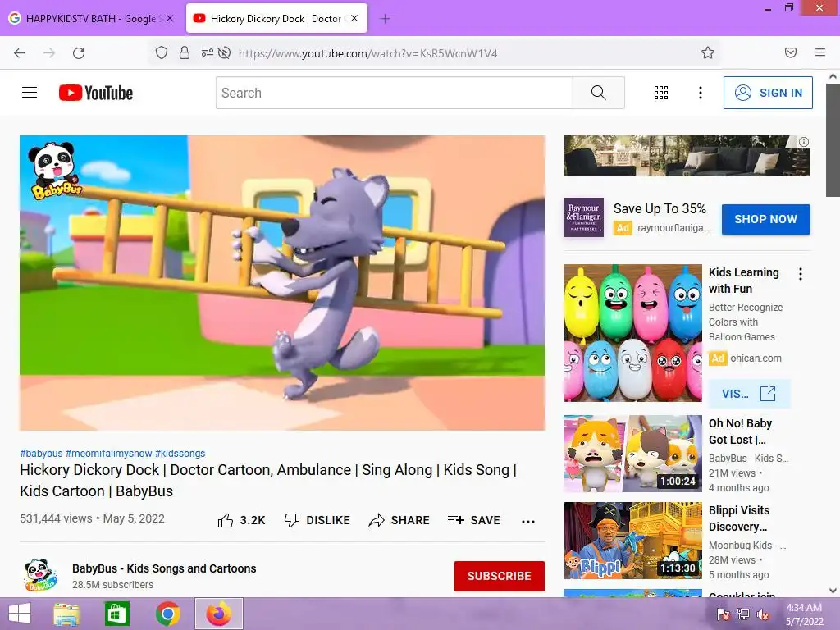Open Microsoft Store from the taskbar
The height and width of the screenshot is (630, 840).
116,614
